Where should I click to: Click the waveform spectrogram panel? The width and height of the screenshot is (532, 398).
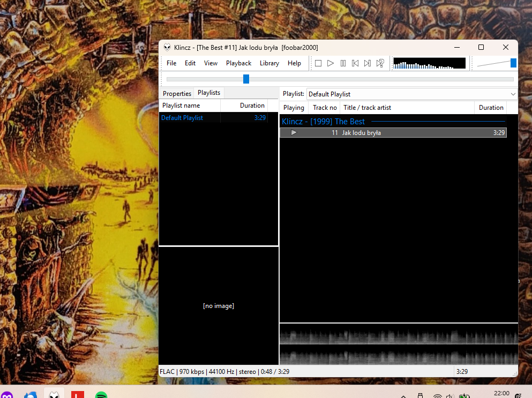click(x=399, y=344)
